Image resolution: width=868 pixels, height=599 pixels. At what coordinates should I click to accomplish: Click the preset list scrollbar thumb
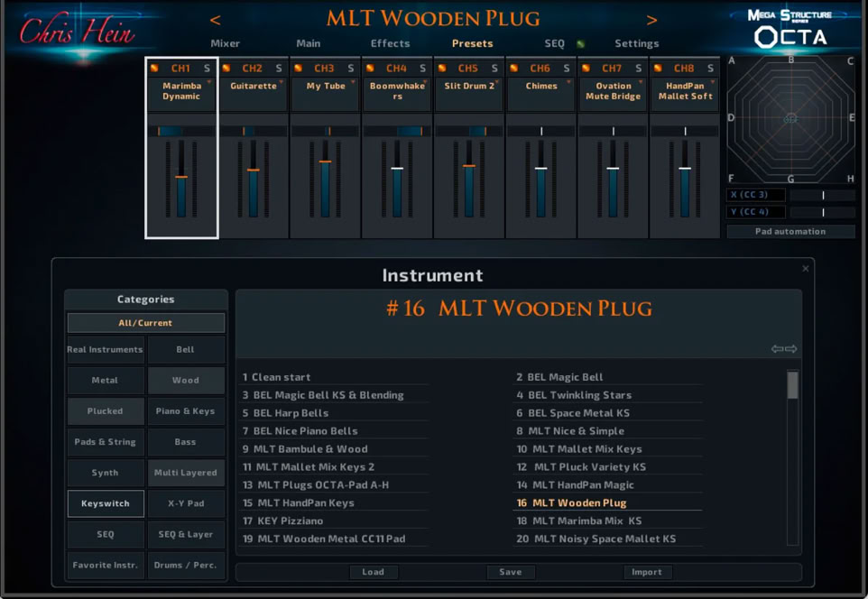click(793, 385)
